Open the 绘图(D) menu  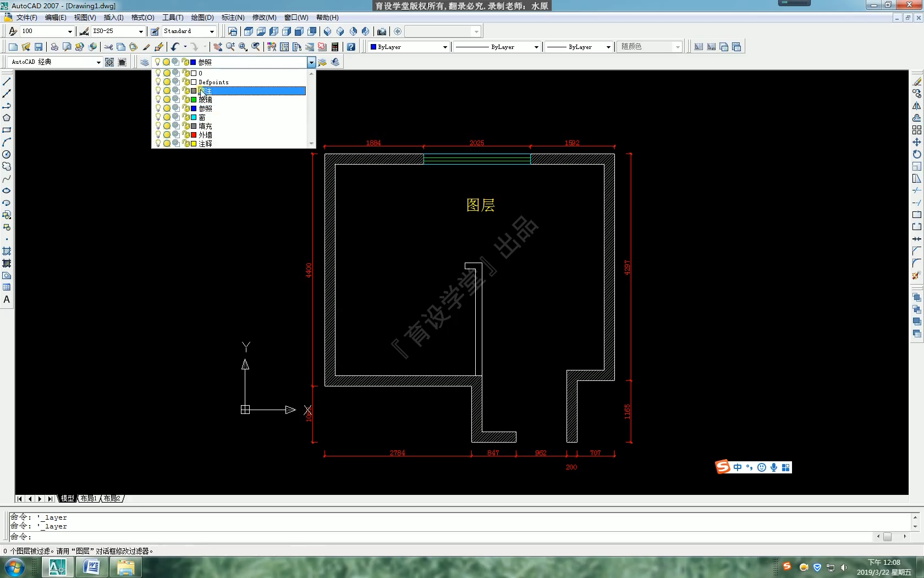point(202,18)
